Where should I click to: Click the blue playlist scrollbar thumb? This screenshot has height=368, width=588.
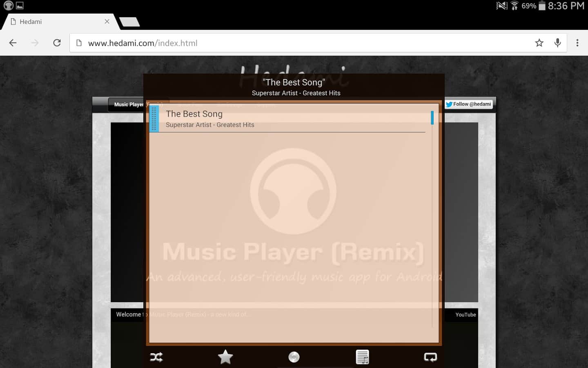[432, 118]
